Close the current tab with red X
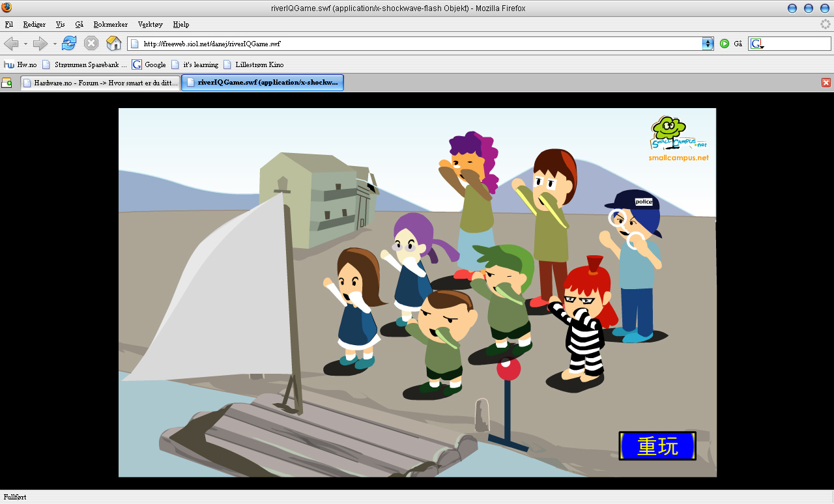 coord(826,83)
